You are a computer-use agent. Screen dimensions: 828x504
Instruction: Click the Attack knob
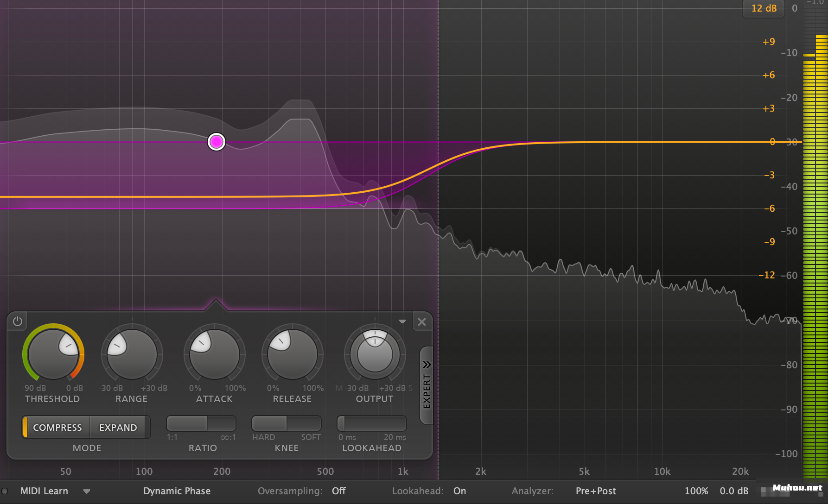(214, 354)
